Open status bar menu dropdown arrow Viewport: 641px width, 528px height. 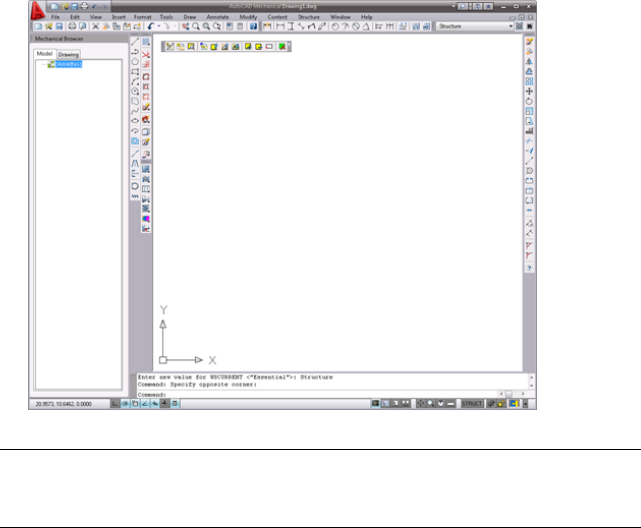coord(526,404)
